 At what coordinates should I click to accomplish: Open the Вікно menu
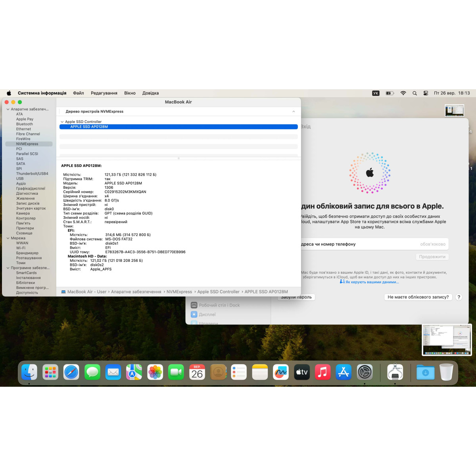click(x=130, y=93)
